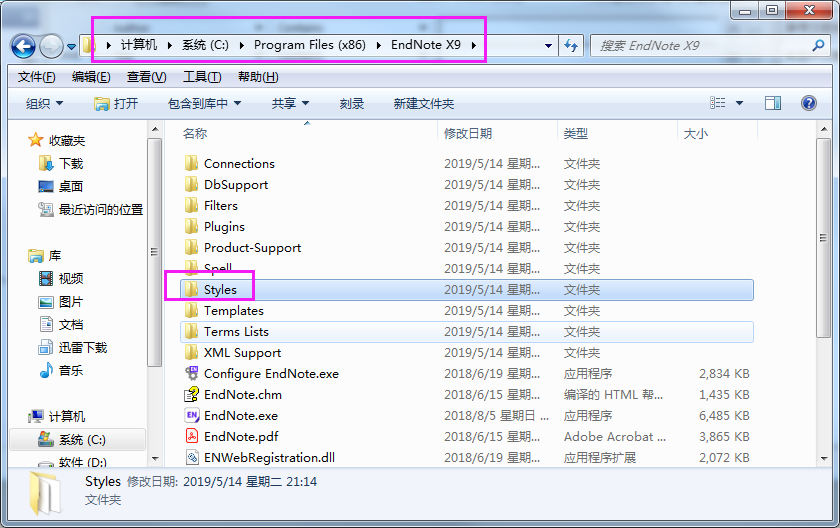This screenshot has width=840, height=528.
Task: Toggle the preview pane icon
Action: coord(772,103)
